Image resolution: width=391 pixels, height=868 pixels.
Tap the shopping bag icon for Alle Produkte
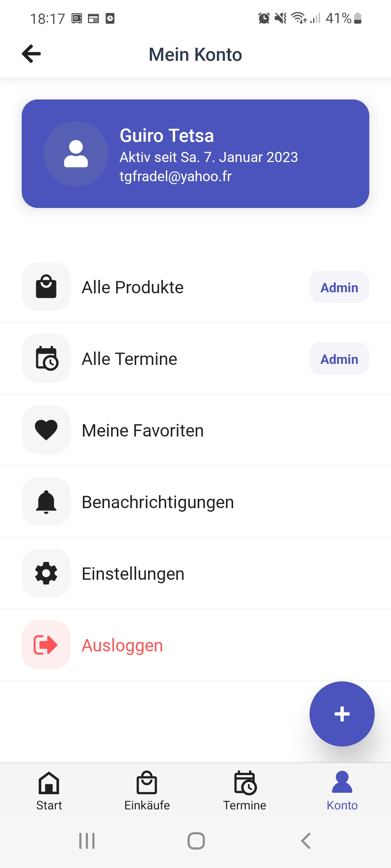pos(46,286)
